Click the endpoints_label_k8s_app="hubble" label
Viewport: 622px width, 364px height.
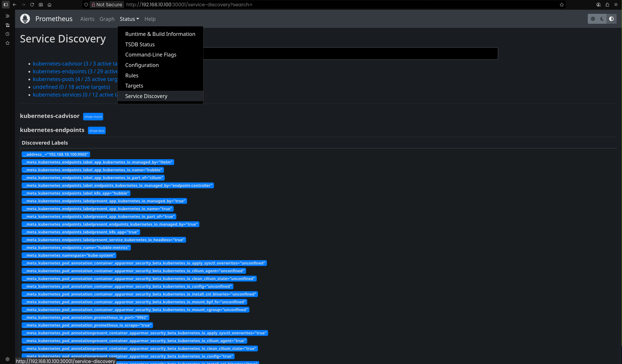76,193
